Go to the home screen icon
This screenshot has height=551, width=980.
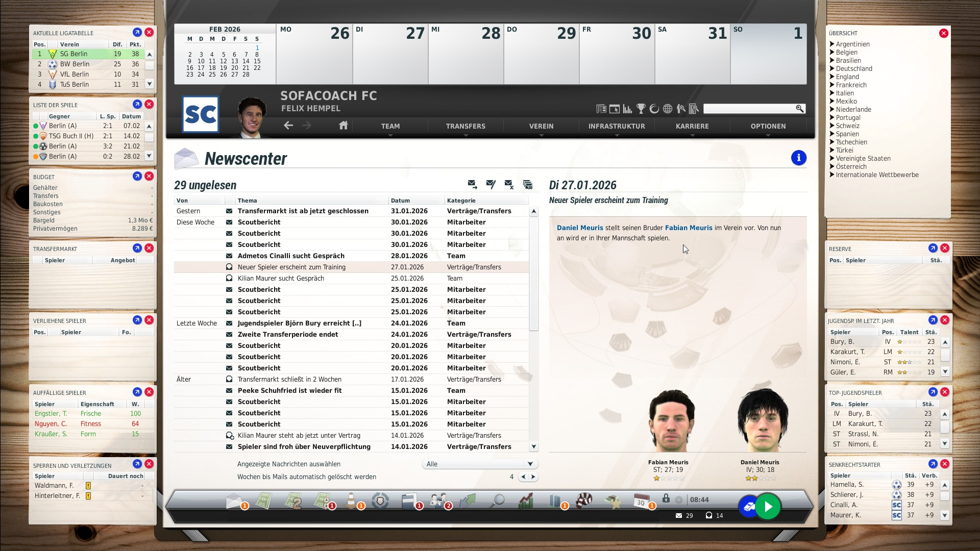click(x=344, y=125)
